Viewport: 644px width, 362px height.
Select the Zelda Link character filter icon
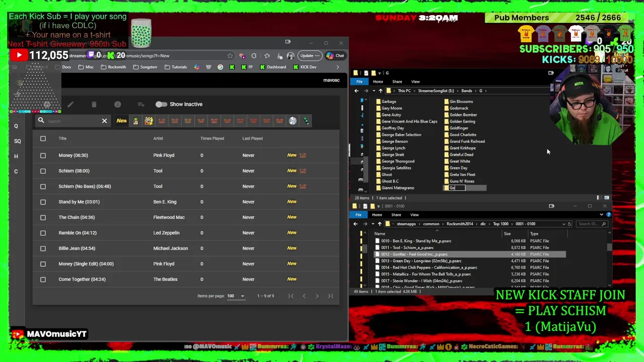coord(135,121)
